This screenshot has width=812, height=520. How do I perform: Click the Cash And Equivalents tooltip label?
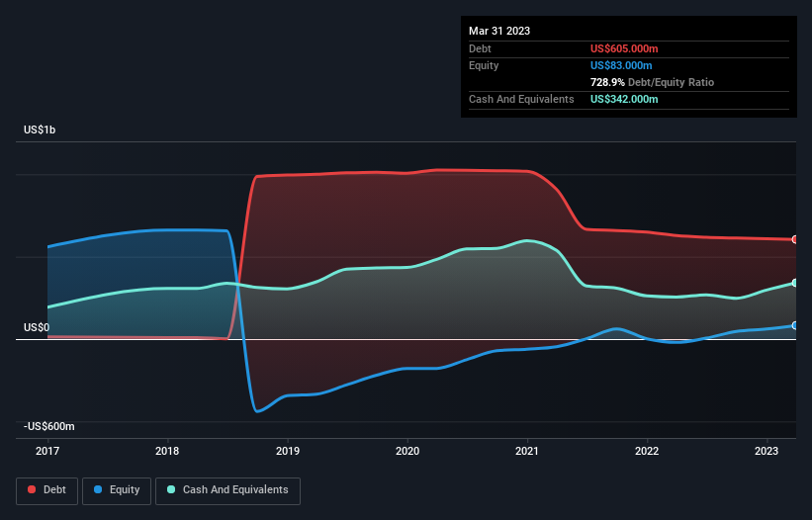click(x=521, y=99)
